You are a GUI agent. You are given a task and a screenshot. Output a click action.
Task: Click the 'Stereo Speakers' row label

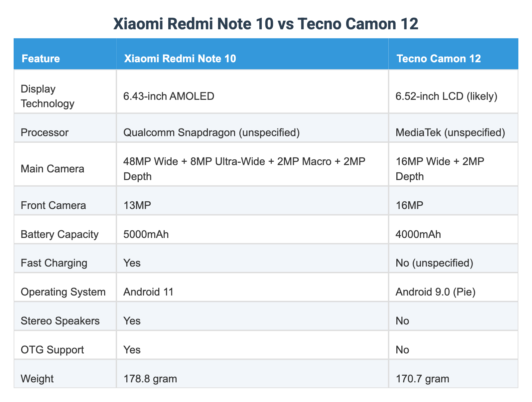click(60, 321)
